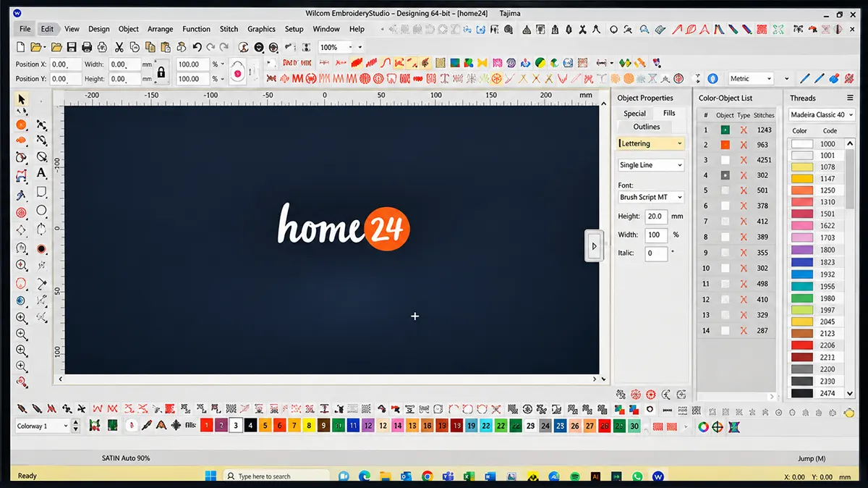
Task: Switch to the Fills tab
Action: tap(669, 113)
